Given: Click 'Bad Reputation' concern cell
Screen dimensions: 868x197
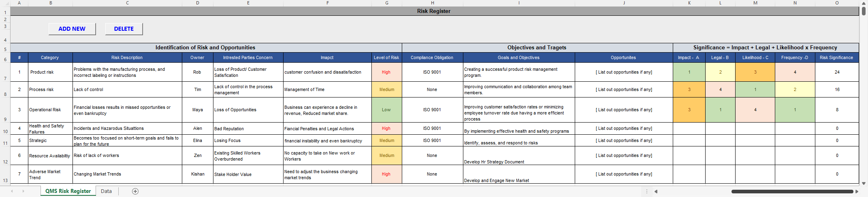Looking at the screenshot, I should [x=248, y=129].
